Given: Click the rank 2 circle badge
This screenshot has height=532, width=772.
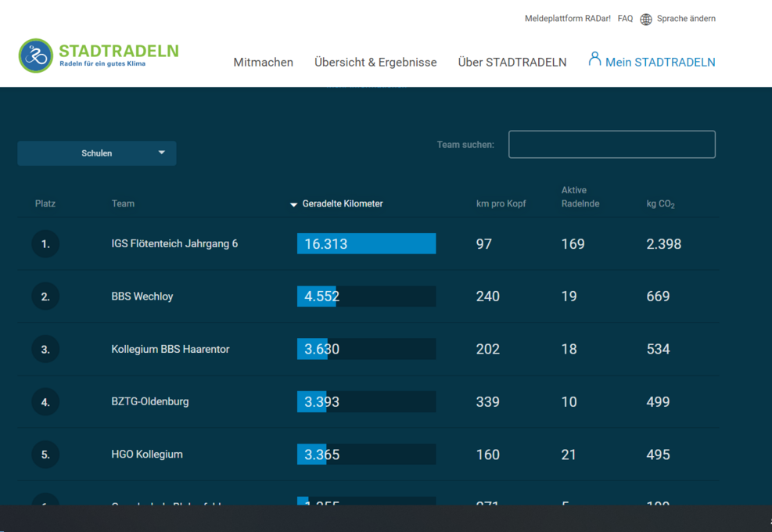Looking at the screenshot, I should pos(45,297).
